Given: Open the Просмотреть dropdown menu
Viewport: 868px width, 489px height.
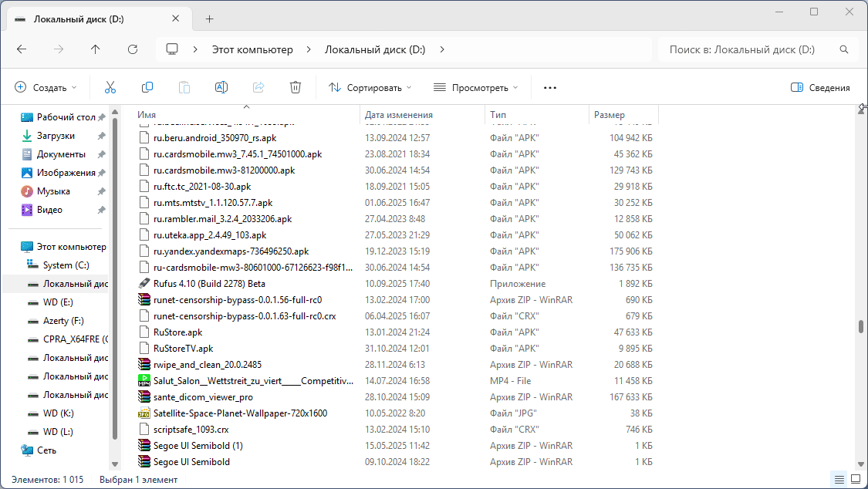Looking at the screenshot, I should tap(475, 87).
